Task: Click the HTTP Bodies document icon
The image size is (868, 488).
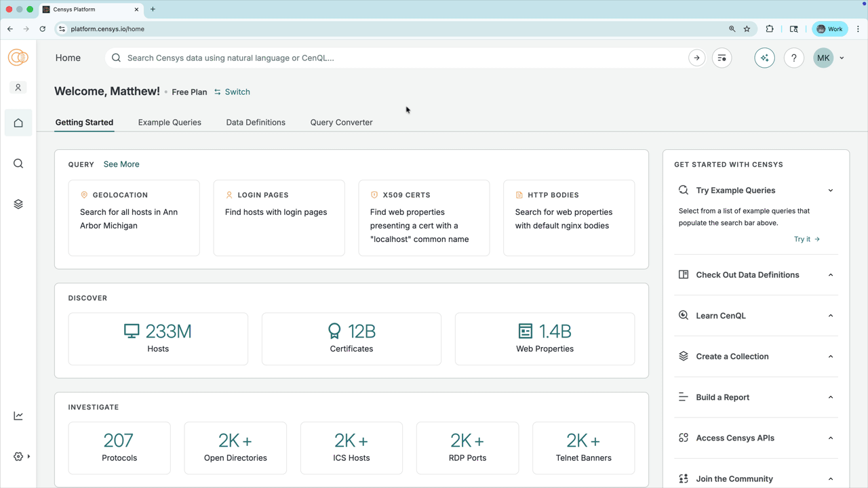Action: click(x=519, y=195)
